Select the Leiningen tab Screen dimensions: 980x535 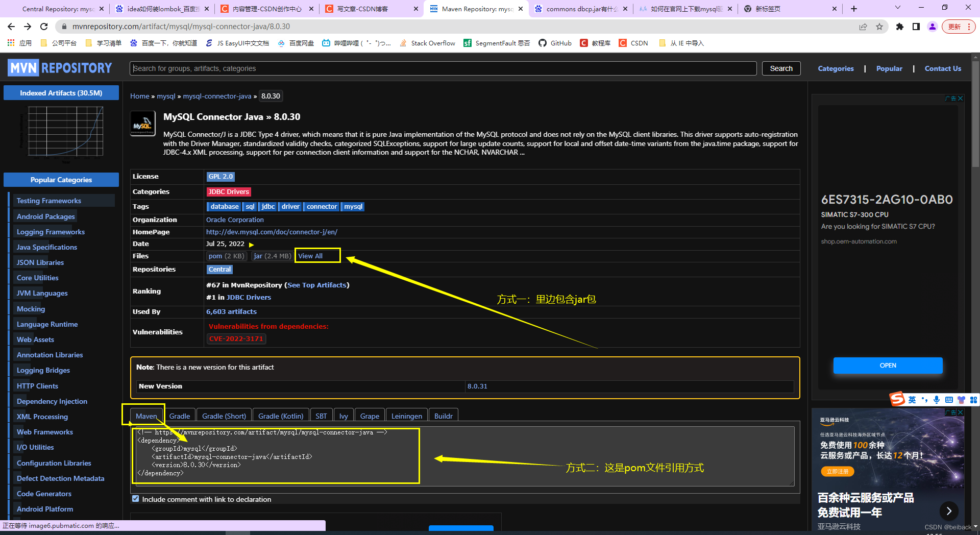coord(407,416)
